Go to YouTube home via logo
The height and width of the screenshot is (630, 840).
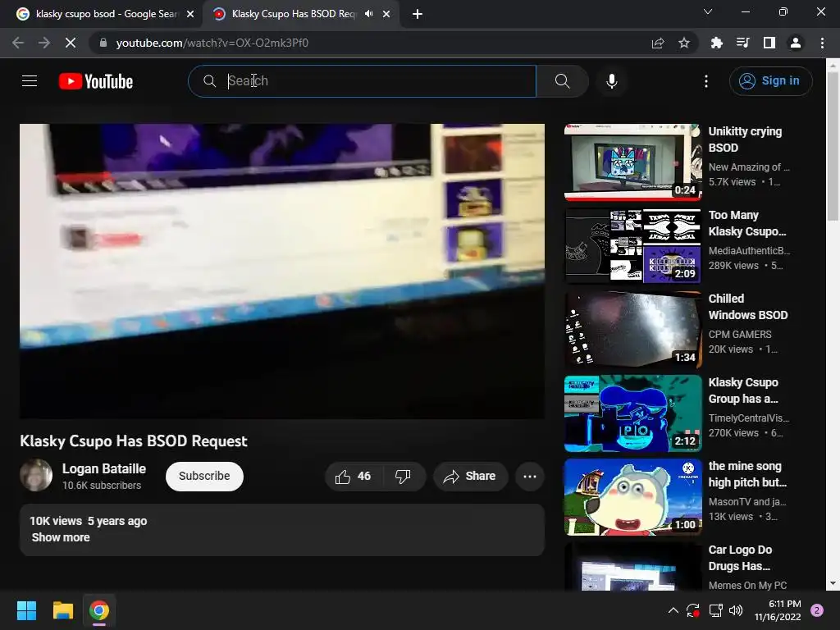96,81
